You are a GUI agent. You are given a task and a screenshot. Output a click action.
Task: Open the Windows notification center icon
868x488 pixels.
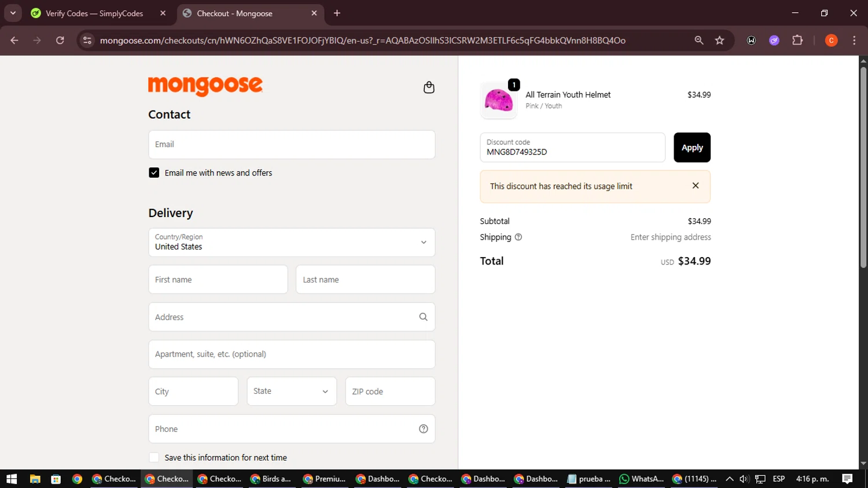(847, 479)
